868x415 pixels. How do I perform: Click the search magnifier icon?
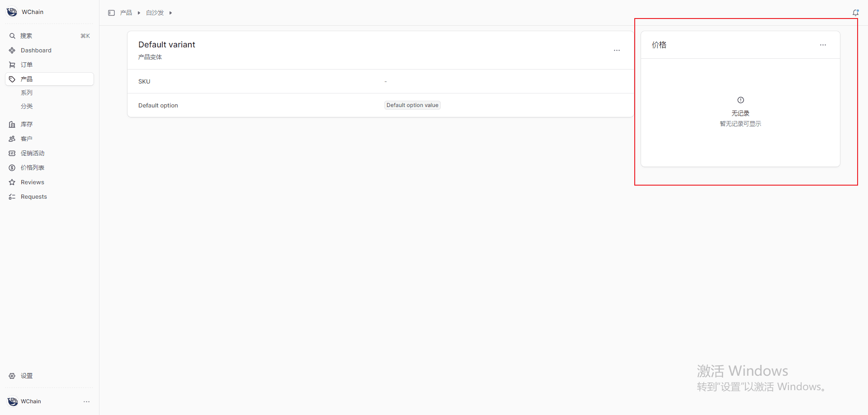click(x=12, y=36)
